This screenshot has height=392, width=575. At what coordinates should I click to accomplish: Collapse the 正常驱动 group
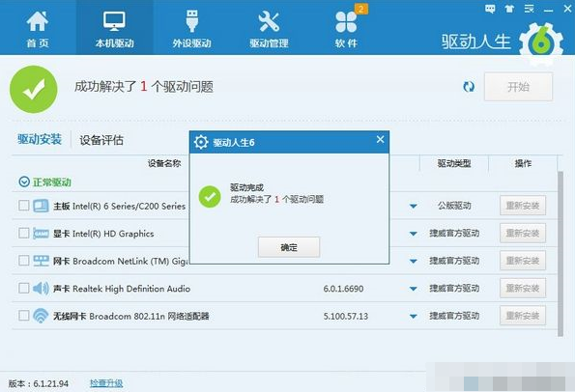(x=24, y=182)
